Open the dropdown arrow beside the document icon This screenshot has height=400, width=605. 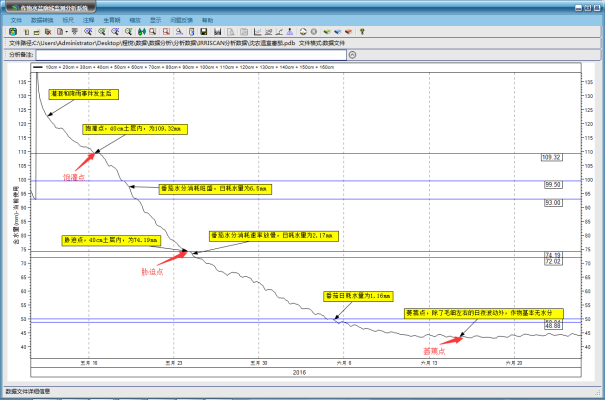(x=66, y=32)
